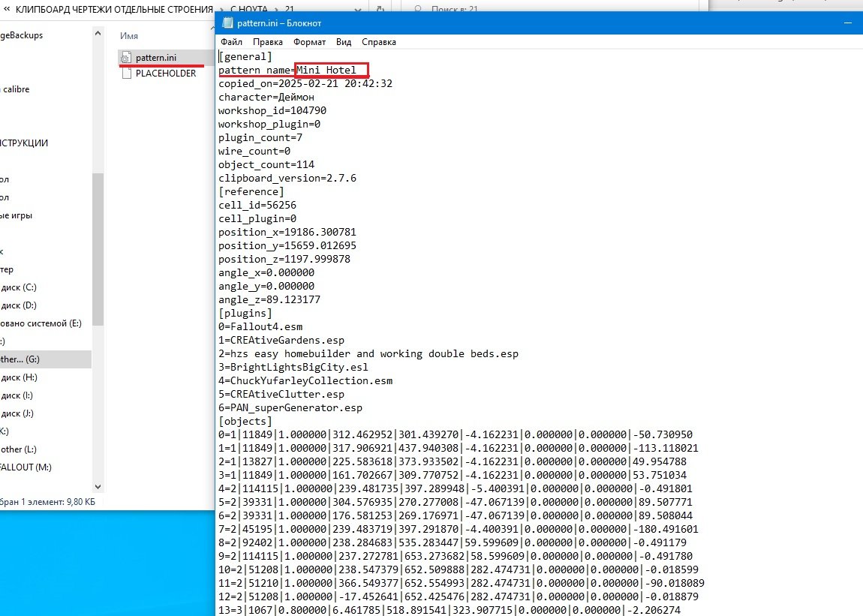Viewport: 863px width, 616px height.
Task: Open disk (D:) in navigation pane
Action: click(x=19, y=305)
